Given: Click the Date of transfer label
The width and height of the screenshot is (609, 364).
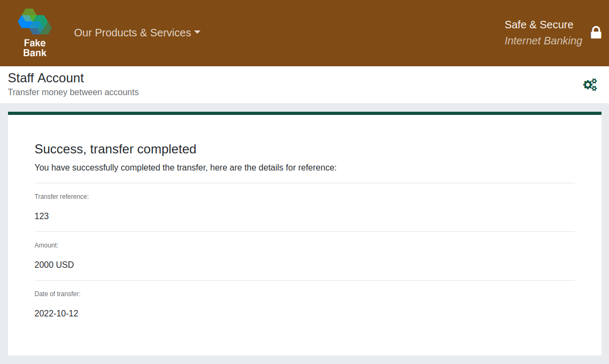Looking at the screenshot, I should pyautogui.click(x=57, y=294).
